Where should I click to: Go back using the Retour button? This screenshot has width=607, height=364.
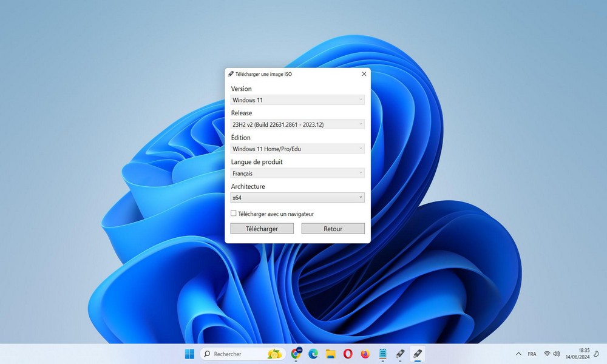pos(333,228)
